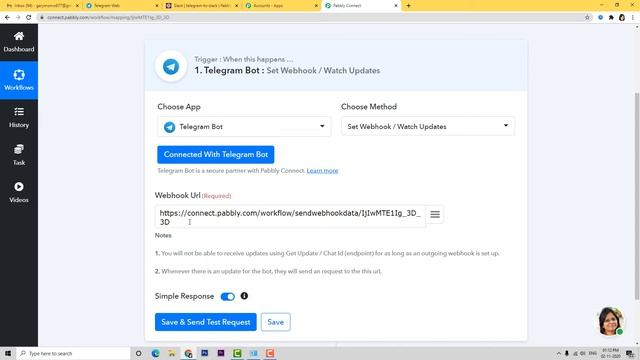
Task: Show hidden system tray icons
Action: [x=559, y=353]
